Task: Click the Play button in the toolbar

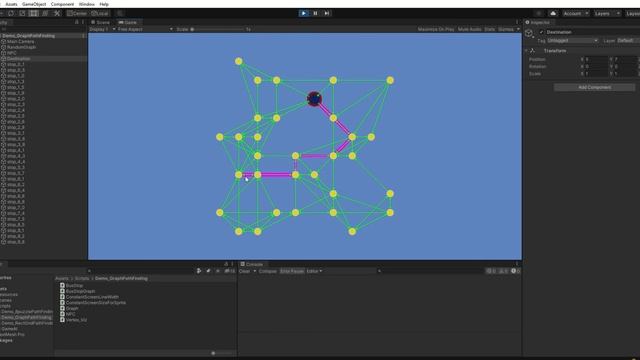Action: (x=303, y=13)
